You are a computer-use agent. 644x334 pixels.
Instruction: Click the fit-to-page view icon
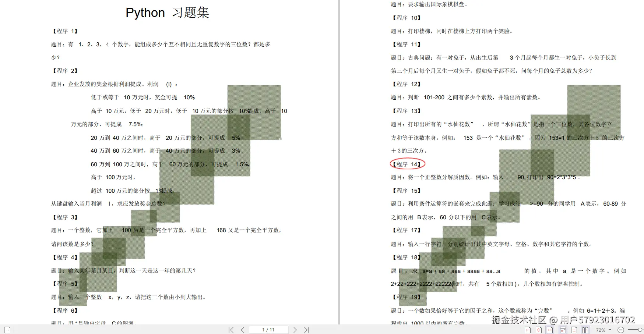point(539,330)
